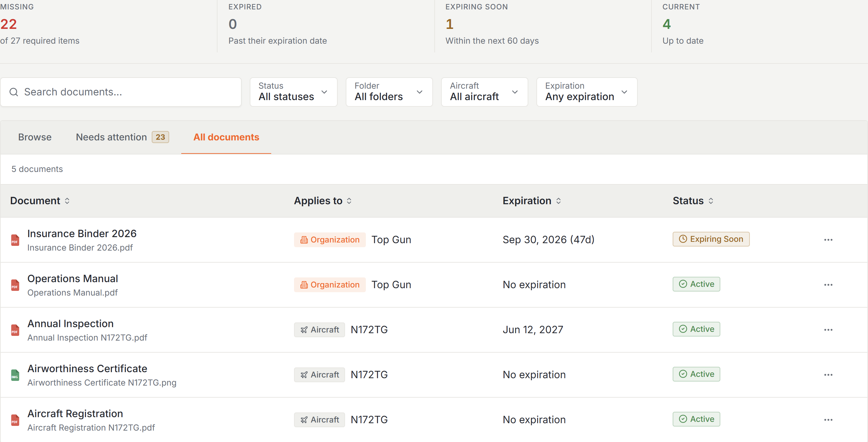Click the date Sep 30, 2026 (47d)
Screen dimensions: 868x442
tap(548, 240)
